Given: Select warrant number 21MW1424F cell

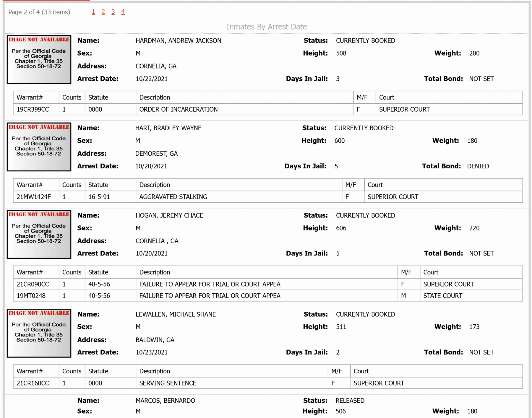Looking at the screenshot, I should [36, 197].
